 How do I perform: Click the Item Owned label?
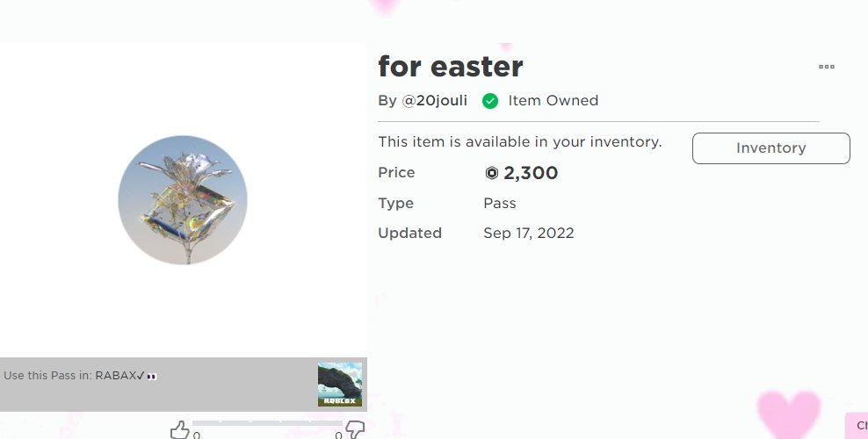pos(553,101)
